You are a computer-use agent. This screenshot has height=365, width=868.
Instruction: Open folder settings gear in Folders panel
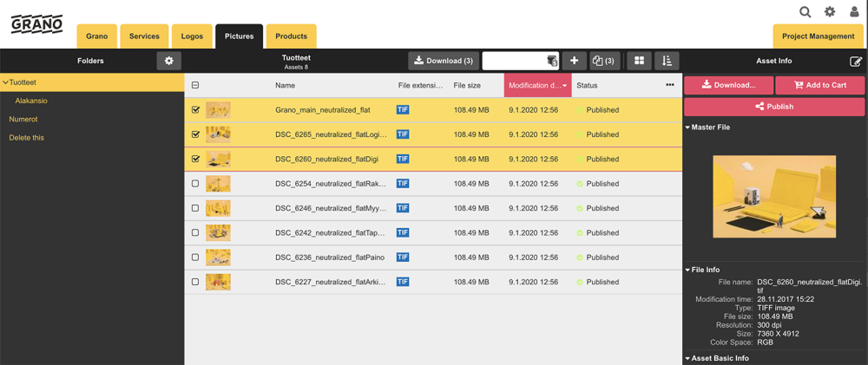tap(169, 61)
